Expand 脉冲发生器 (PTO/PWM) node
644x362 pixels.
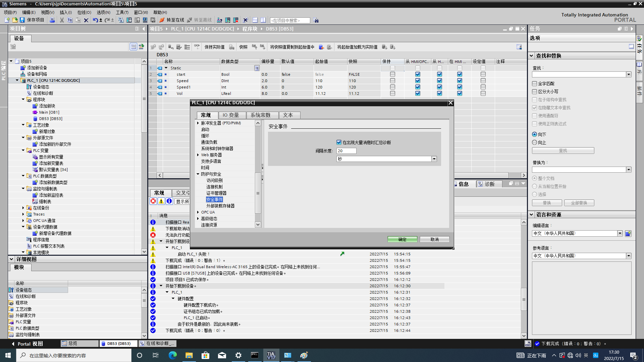pyautogui.click(x=198, y=123)
